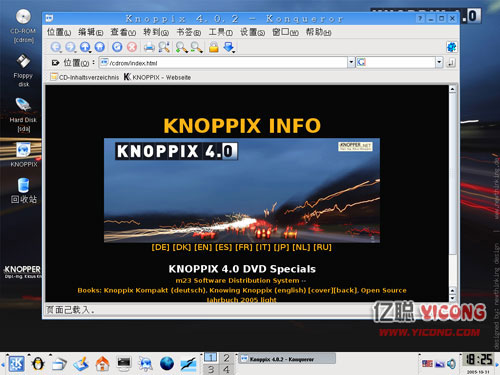The width and height of the screenshot is (500, 375).
Task: Open the CD-ROM desktop icon
Action: tap(23, 26)
